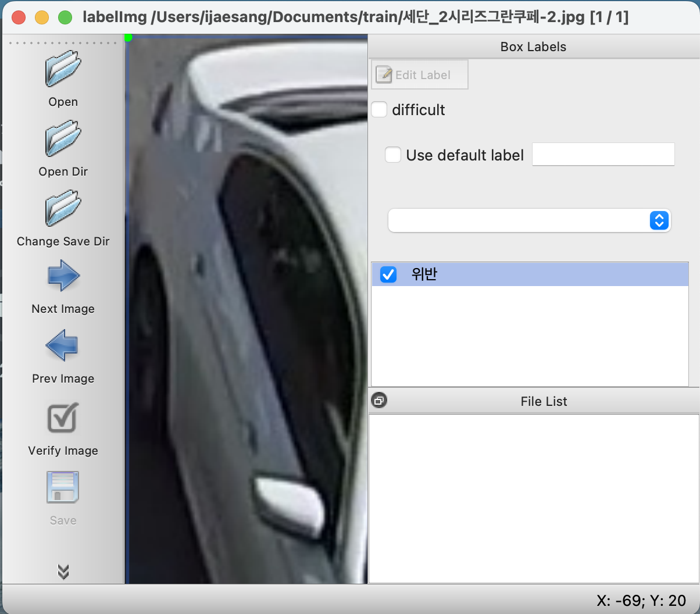Maximize the labelImg window green button

[65, 17]
